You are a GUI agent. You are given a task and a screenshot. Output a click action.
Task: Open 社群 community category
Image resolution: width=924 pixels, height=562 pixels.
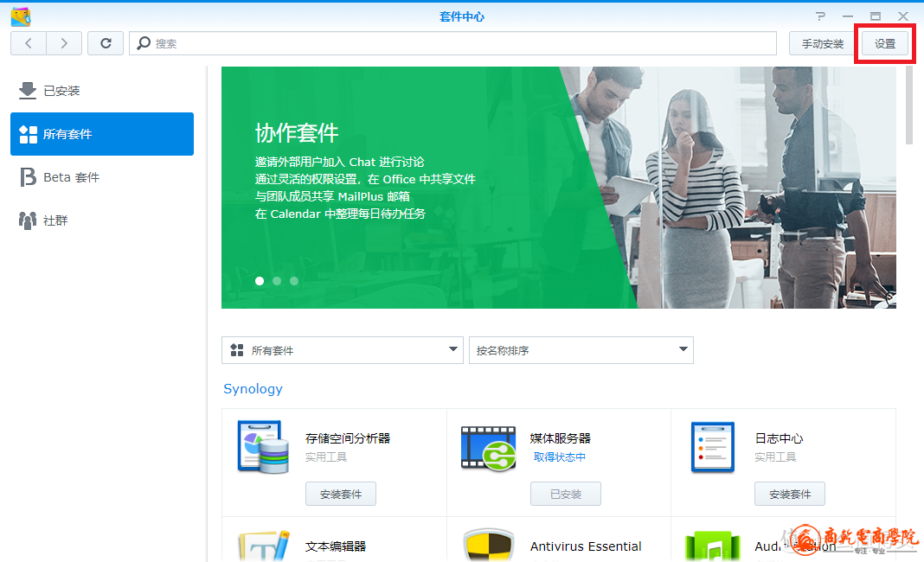pos(102,220)
